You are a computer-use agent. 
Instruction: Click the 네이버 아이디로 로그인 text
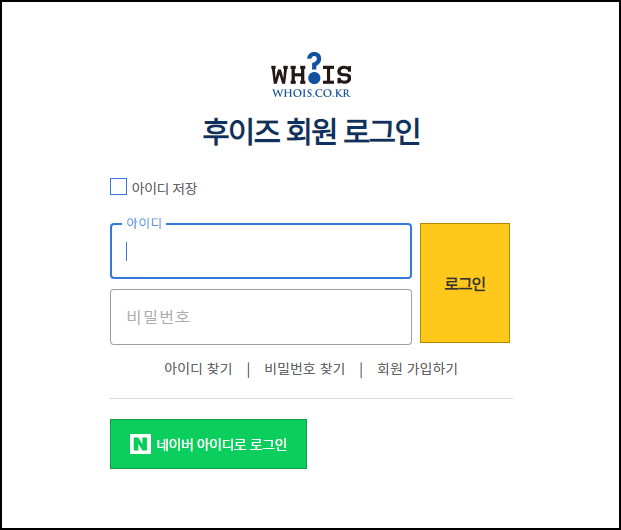[221, 444]
